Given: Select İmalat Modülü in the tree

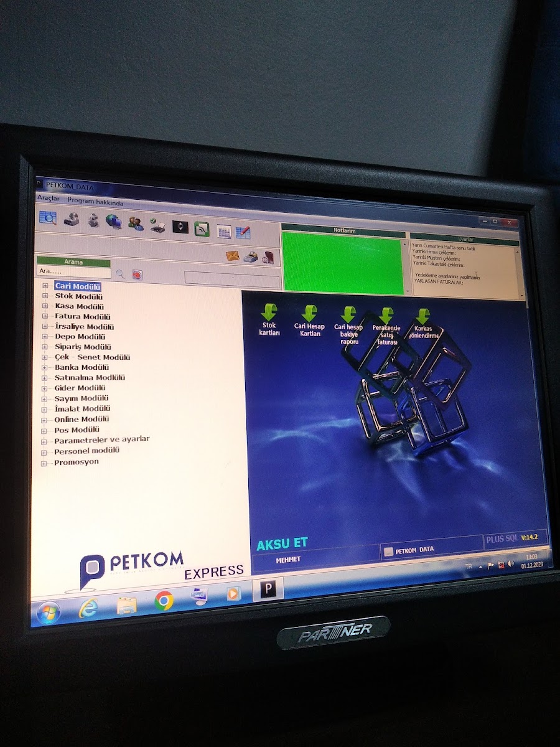Looking at the screenshot, I should click(x=82, y=409).
